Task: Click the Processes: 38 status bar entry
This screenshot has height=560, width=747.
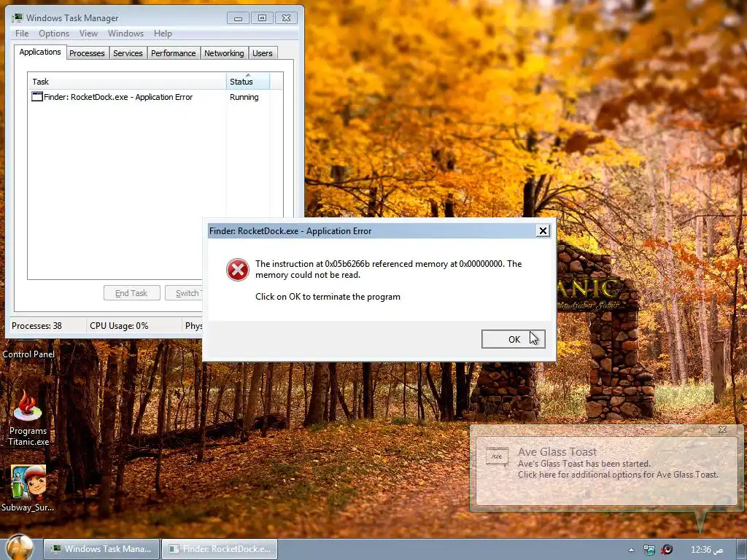Action: [37, 326]
